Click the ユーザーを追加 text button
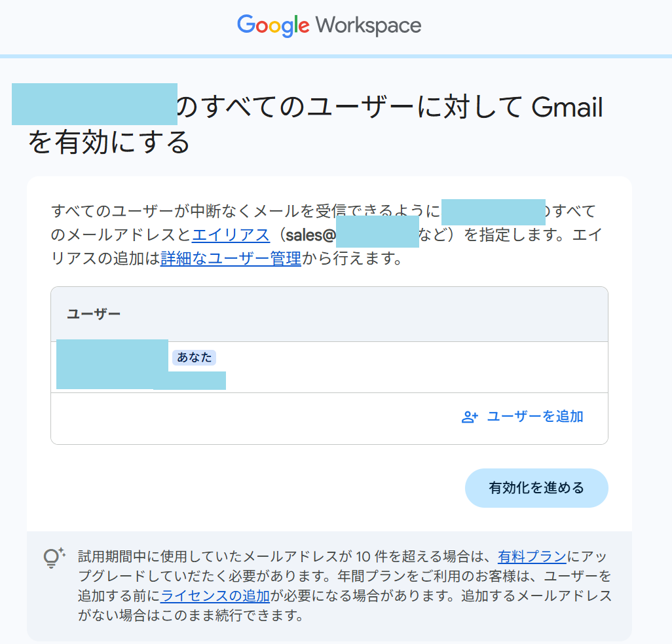 534,417
